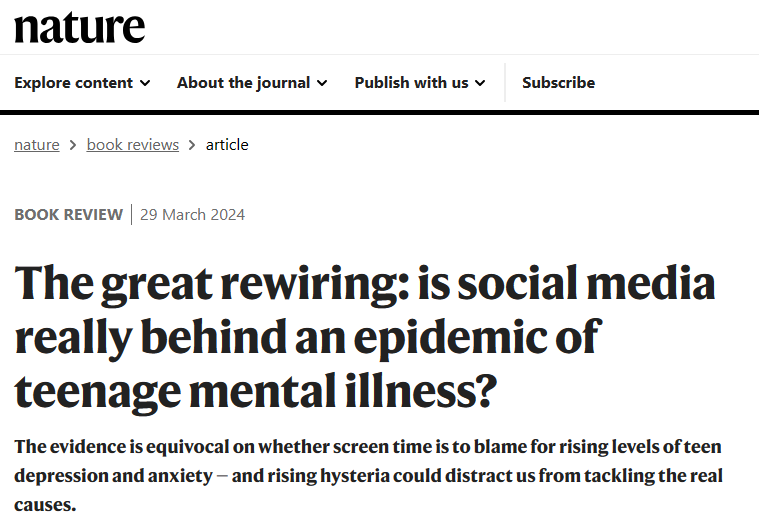
Task: Click the subtitle paragraph about screen time
Action: coord(368,475)
